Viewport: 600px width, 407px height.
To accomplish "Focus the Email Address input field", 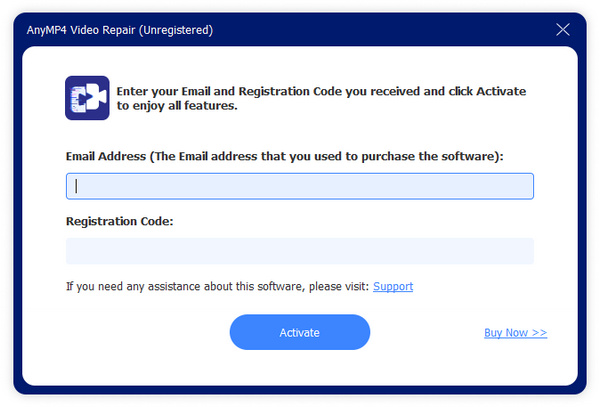I will click(x=299, y=186).
